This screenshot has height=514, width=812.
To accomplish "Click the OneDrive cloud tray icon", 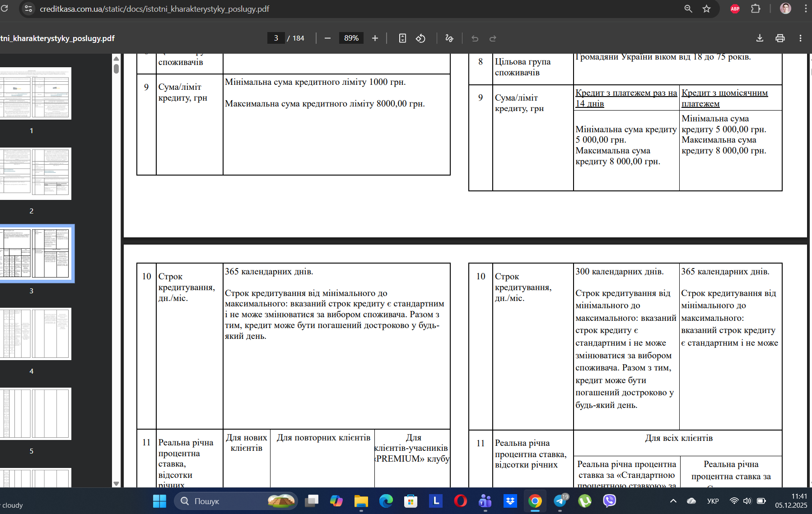I will (x=691, y=501).
